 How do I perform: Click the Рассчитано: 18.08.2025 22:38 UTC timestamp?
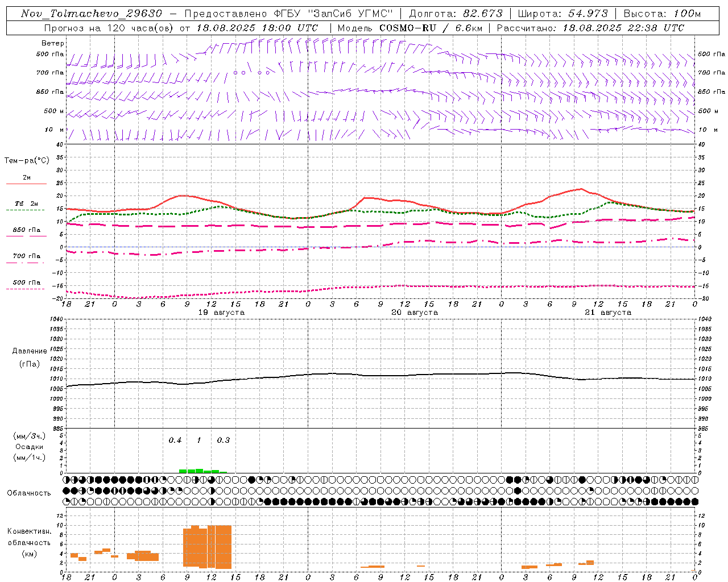(x=590, y=28)
